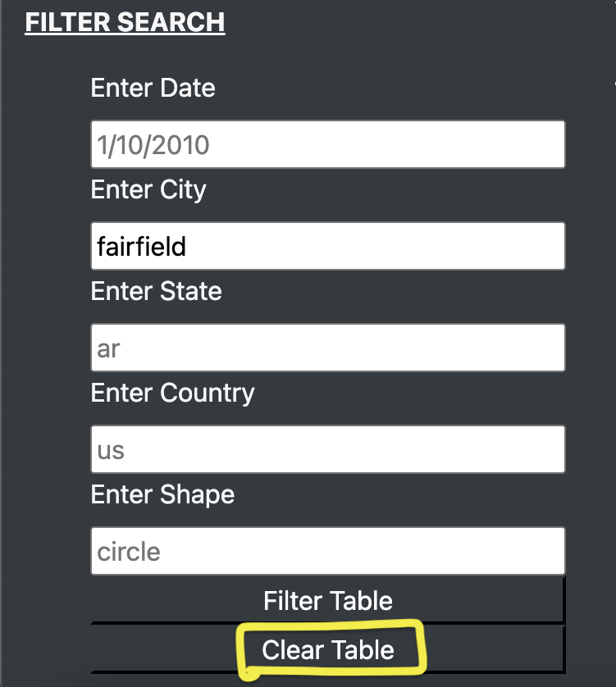Screen dimensions: 616x687
Task: Click inside the Enter Date field
Action: [x=327, y=144]
